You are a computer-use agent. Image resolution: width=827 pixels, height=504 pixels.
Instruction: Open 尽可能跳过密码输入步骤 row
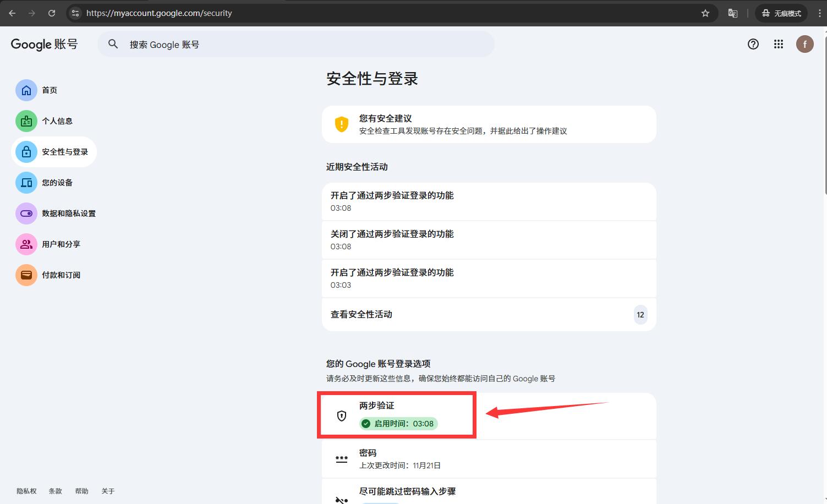(489, 491)
